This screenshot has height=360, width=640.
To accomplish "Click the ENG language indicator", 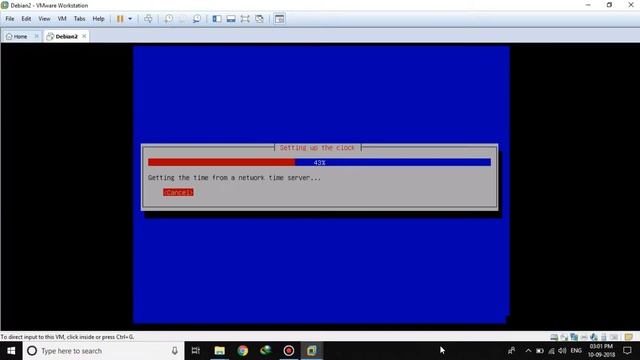I will click(x=576, y=351).
